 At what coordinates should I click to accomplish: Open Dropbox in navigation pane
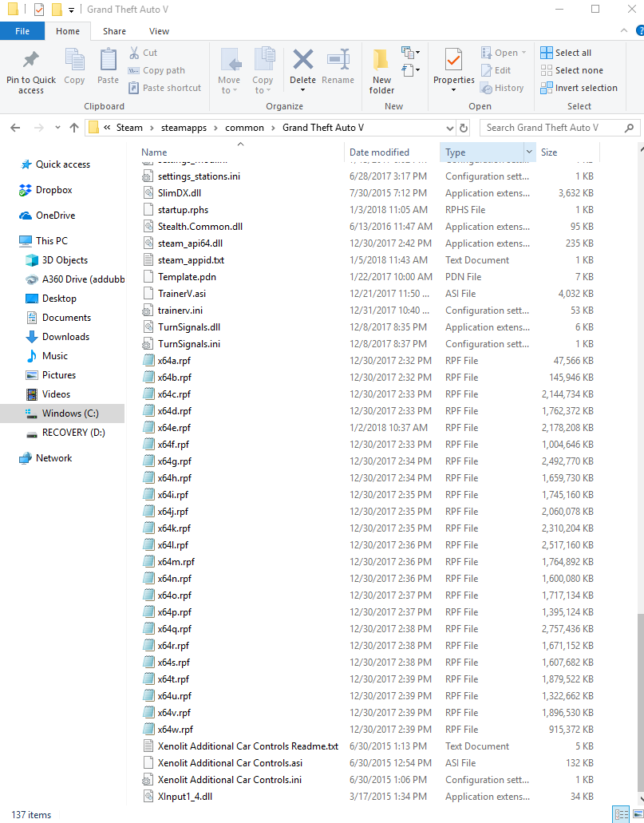(x=45, y=190)
